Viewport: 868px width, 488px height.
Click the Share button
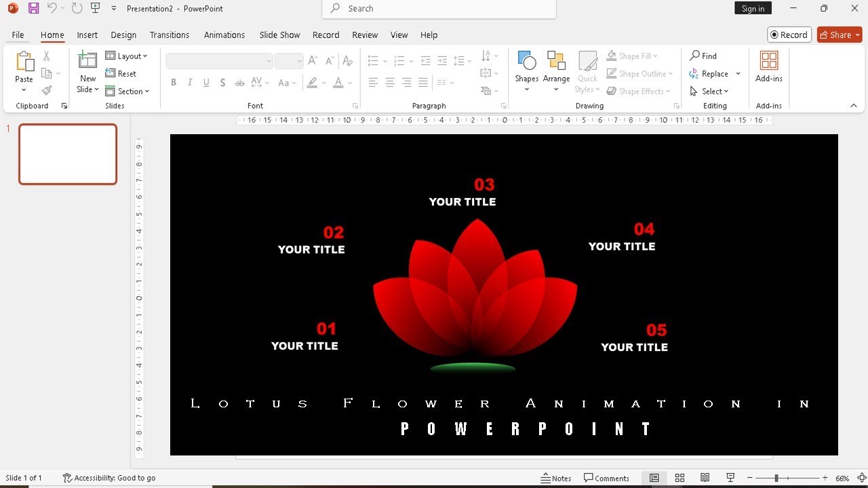pyautogui.click(x=840, y=35)
